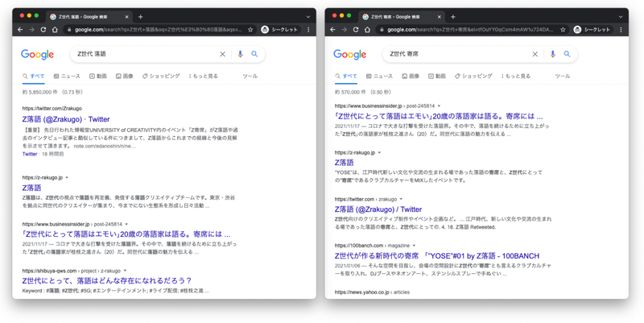Click reload icon in left browser window
This screenshot has height=323, width=644.
click(x=43, y=30)
